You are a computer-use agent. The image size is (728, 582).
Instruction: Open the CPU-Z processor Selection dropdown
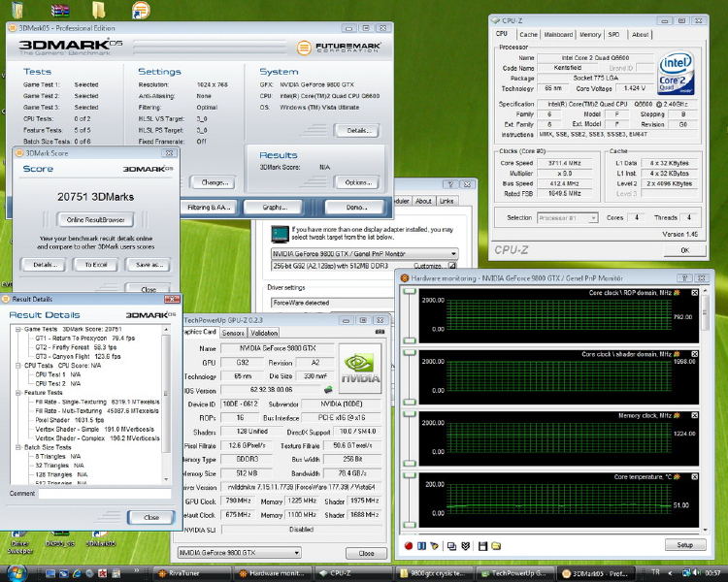593,218
